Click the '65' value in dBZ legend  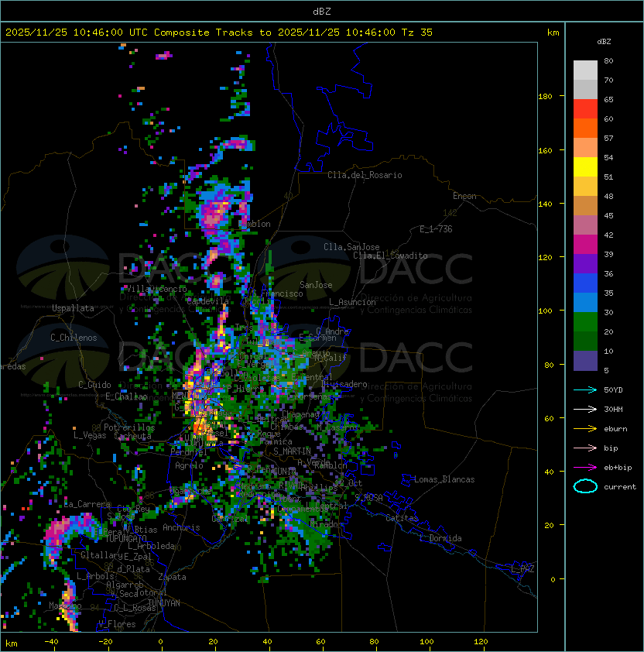[608, 99]
